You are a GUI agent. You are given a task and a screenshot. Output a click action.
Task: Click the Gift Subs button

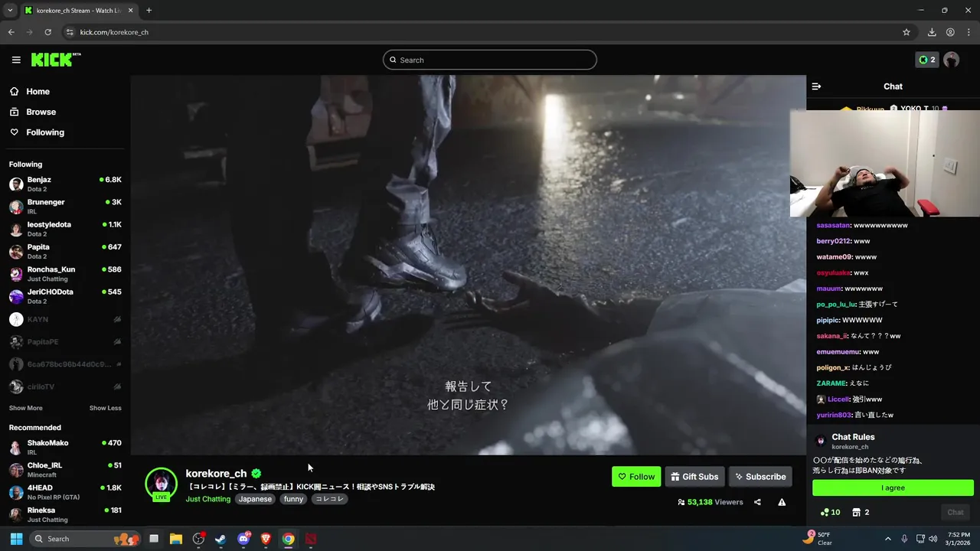coord(694,477)
